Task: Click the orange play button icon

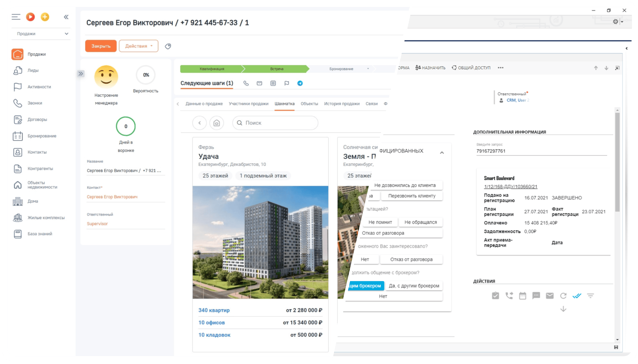Action: pyautogui.click(x=30, y=17)
